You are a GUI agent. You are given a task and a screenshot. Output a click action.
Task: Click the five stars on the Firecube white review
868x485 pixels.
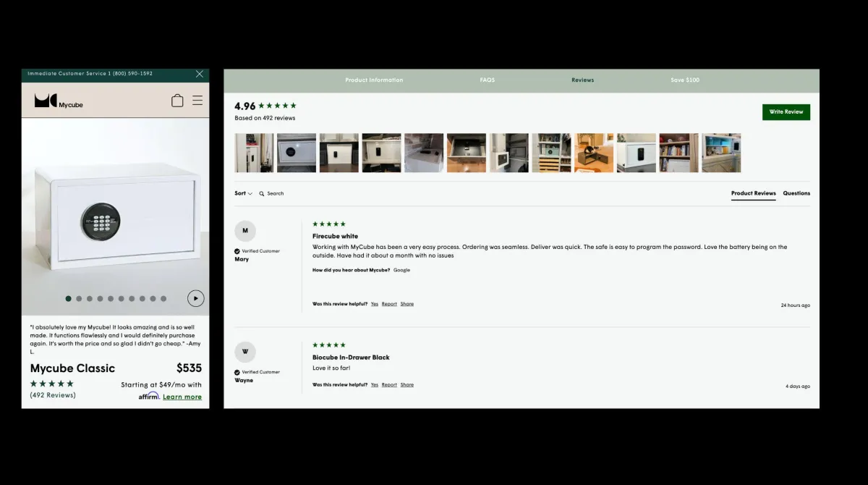pos(329,224)
